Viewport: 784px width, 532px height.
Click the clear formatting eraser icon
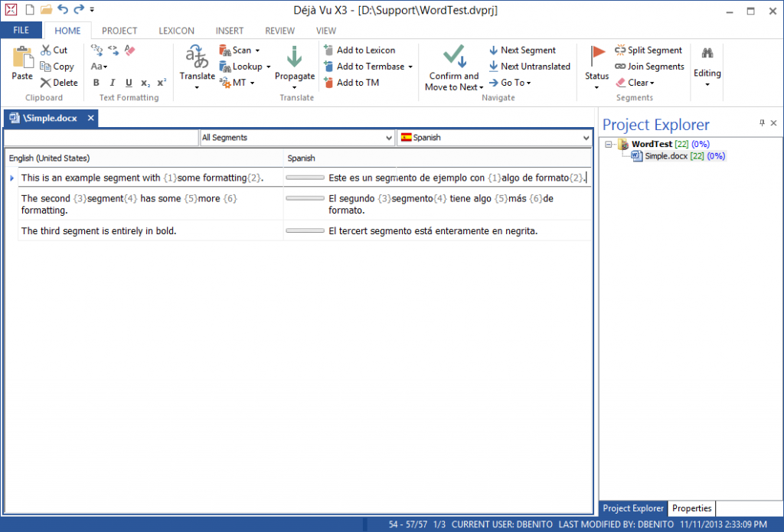click(129, 50)
